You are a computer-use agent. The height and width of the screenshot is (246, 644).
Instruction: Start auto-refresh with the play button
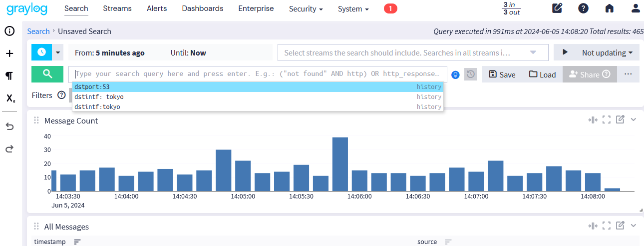pos(565,52)
